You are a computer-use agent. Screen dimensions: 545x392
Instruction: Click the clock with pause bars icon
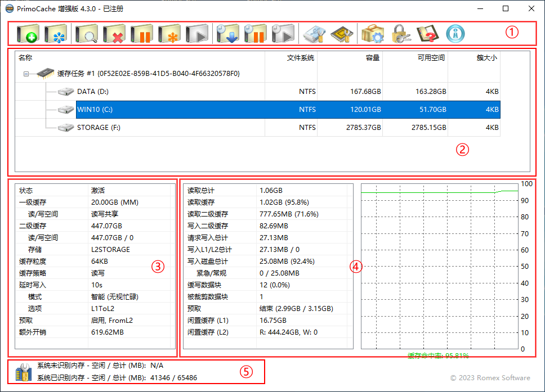(x=256, y=34)
